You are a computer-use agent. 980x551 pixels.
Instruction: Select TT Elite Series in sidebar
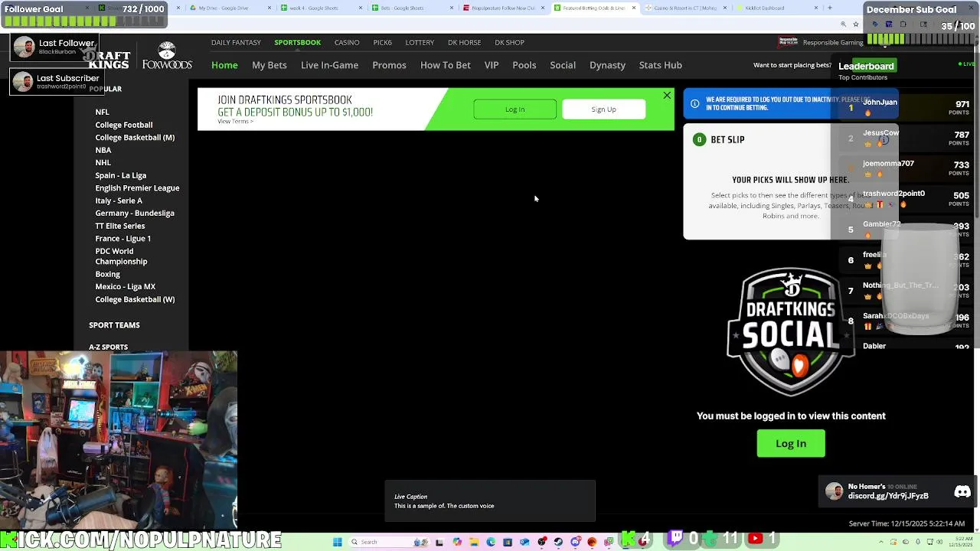[120, 226]
